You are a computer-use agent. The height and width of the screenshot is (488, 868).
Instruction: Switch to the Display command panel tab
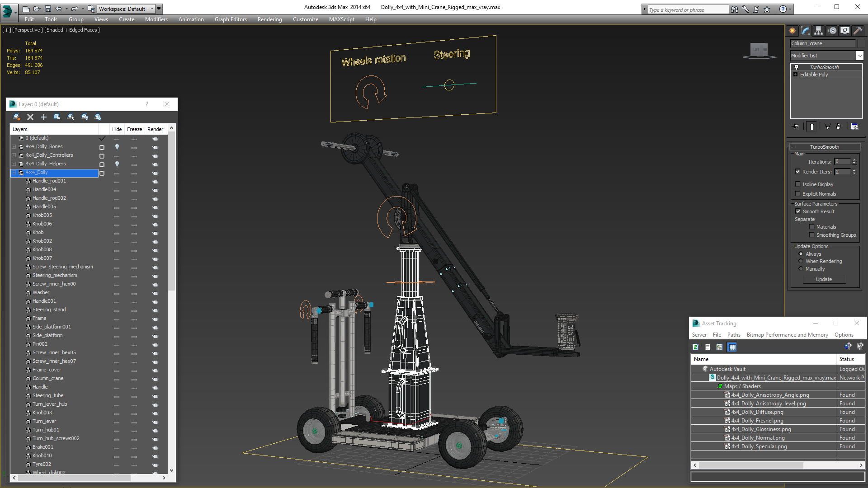(844, 31)
